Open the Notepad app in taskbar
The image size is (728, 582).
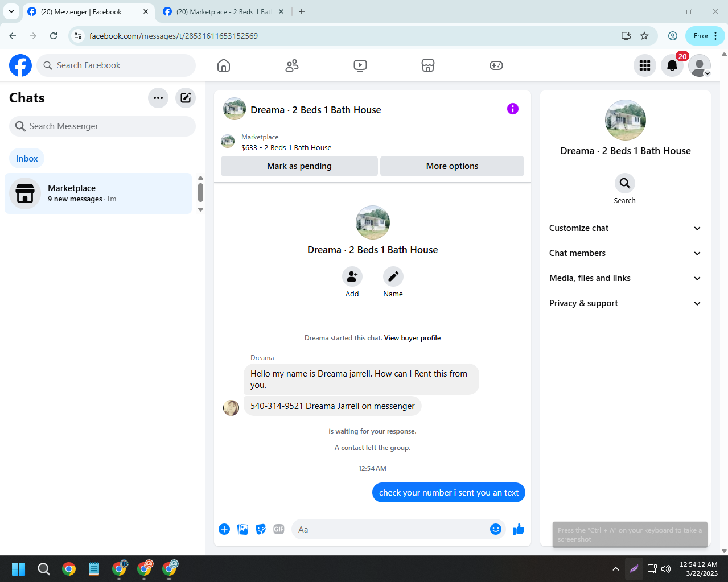pos(94,568)
